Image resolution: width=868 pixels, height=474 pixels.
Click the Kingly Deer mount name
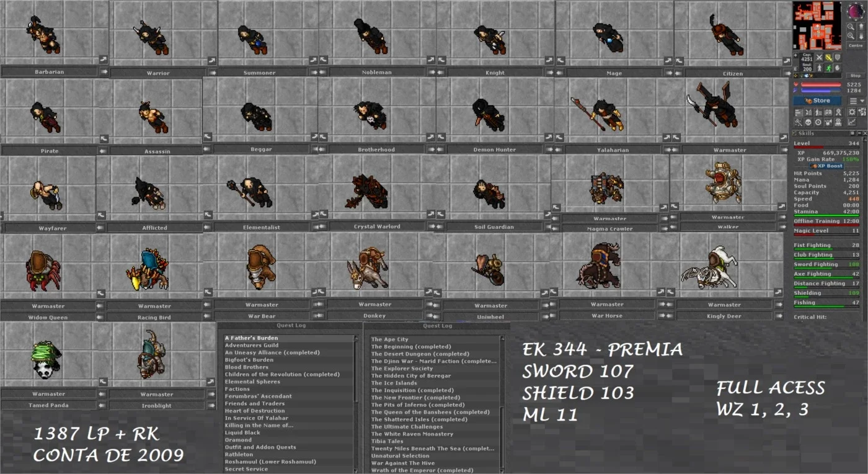(724, 316)
